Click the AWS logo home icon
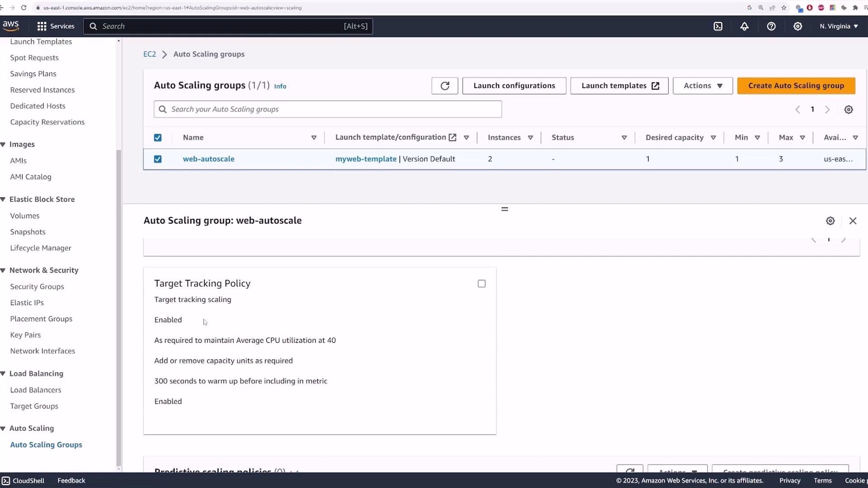Viewport: 868px width, 488px height. pyautogui.click(x=11, y=26)
